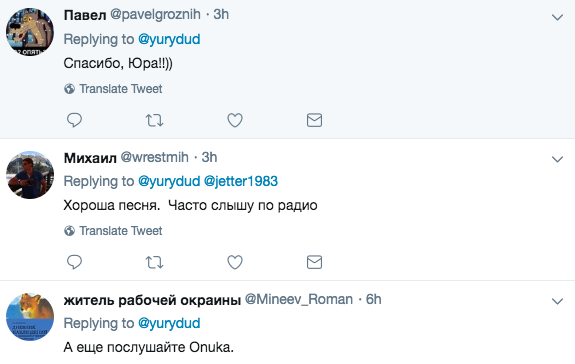Share Михаил's tweet via envelope icon
This screenshot has height=364, width=575.
[x=314, y=262]
